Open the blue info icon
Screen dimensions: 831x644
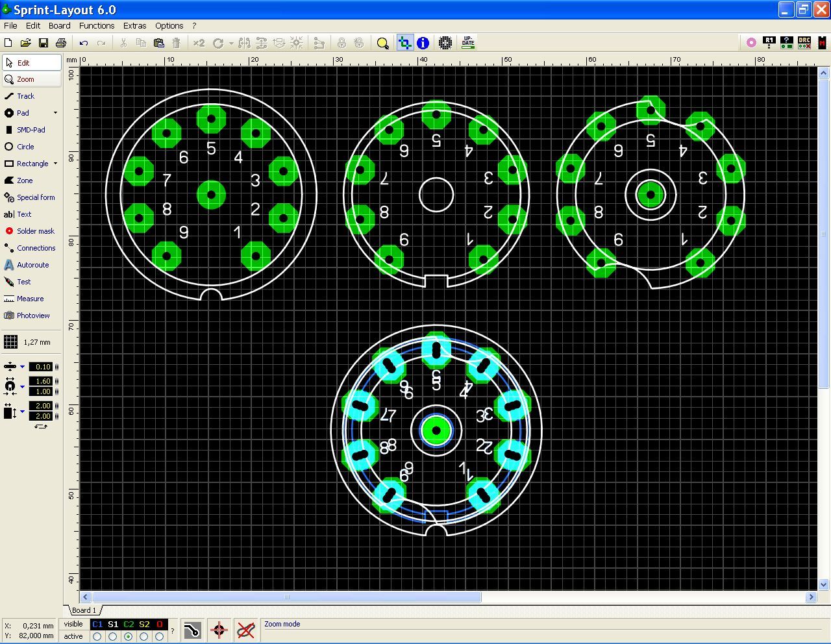click(423, 43)
